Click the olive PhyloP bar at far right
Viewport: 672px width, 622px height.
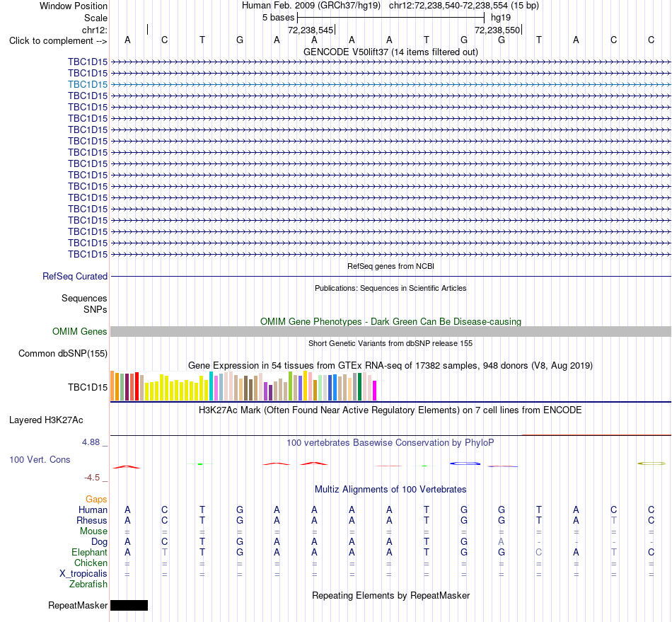[651, 463]
